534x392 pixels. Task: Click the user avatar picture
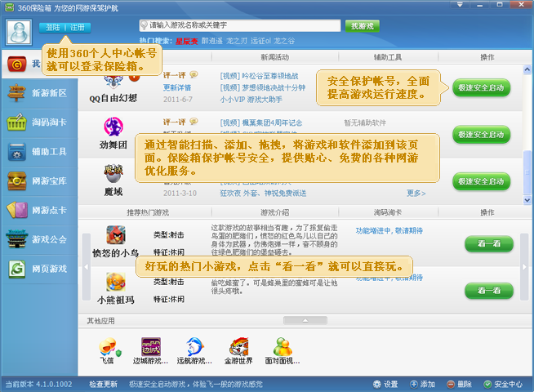tap(19, 33)
